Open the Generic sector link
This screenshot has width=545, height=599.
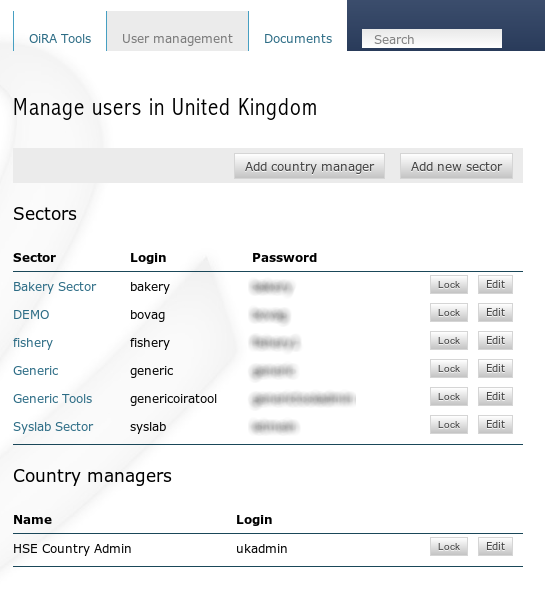(36, 371)
